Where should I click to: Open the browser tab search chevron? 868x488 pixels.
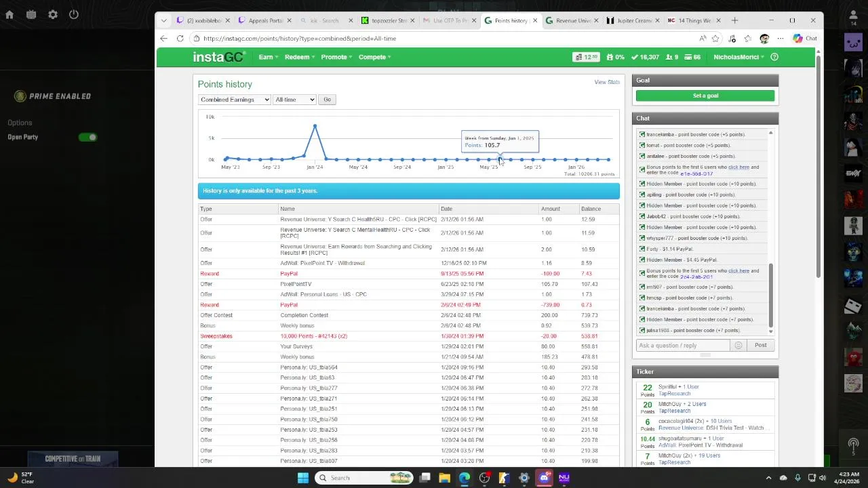click(x=163, y=20)
